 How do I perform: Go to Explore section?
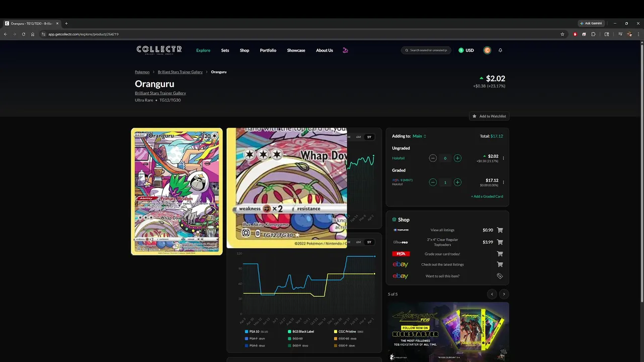tap(203, 50)
